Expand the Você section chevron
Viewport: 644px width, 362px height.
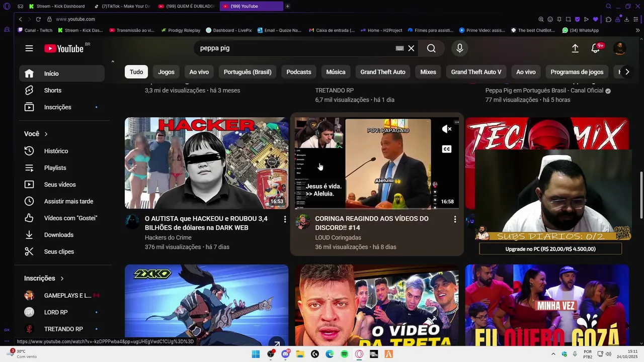pos(46,134)
